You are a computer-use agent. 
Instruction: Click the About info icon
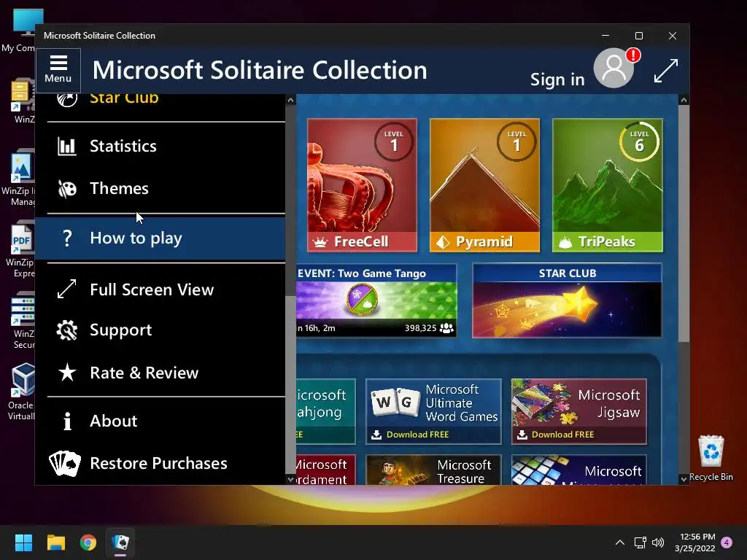67,421
